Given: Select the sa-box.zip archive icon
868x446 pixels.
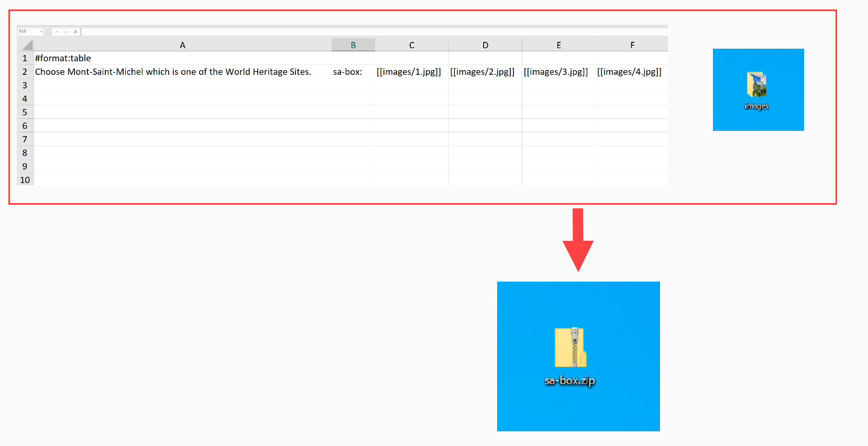Looking at the screenshot, I should click(x=571, y=347).
